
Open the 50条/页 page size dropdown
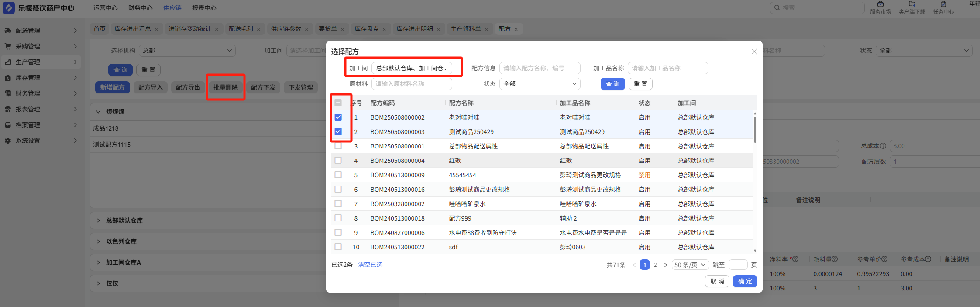[x=691, y=265]
